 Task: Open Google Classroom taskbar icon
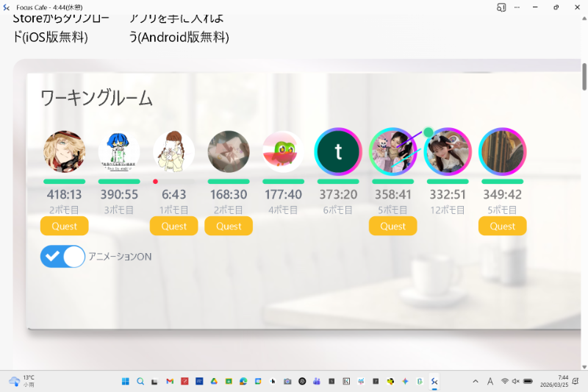[229, 382]
